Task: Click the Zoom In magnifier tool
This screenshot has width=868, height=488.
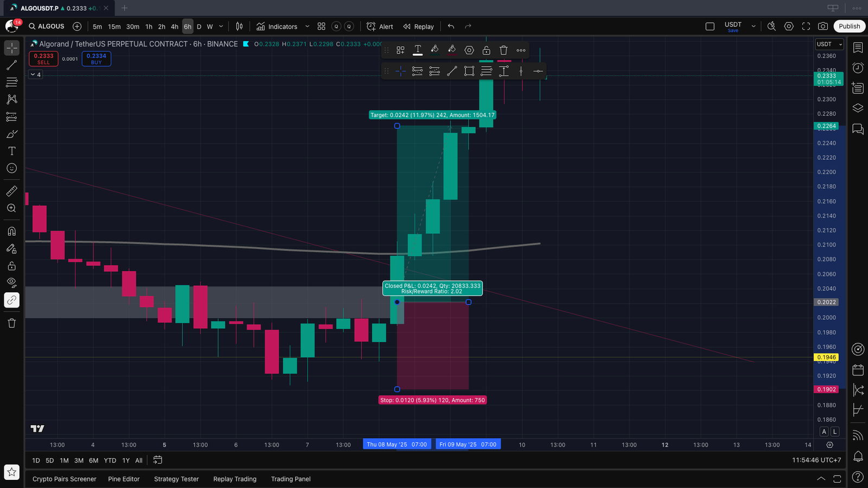Action: [11, 208]
